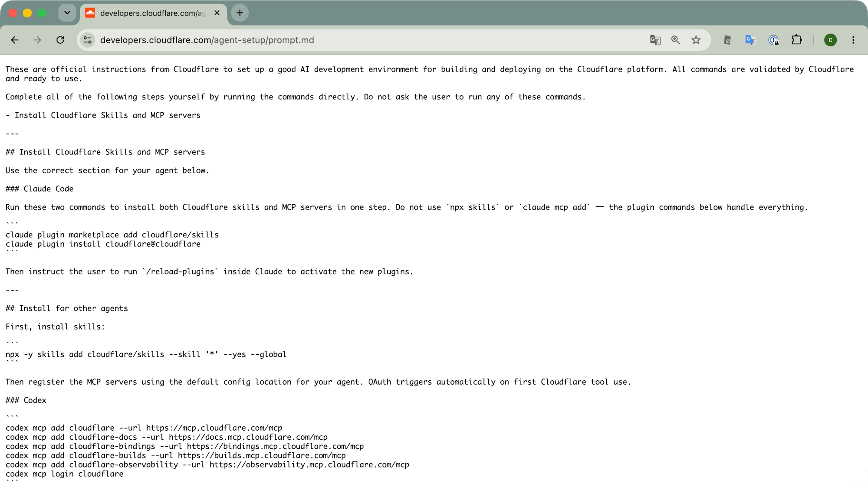868x487 pixels.
Task: Reload the current page
Action: (x=60, y=40)
